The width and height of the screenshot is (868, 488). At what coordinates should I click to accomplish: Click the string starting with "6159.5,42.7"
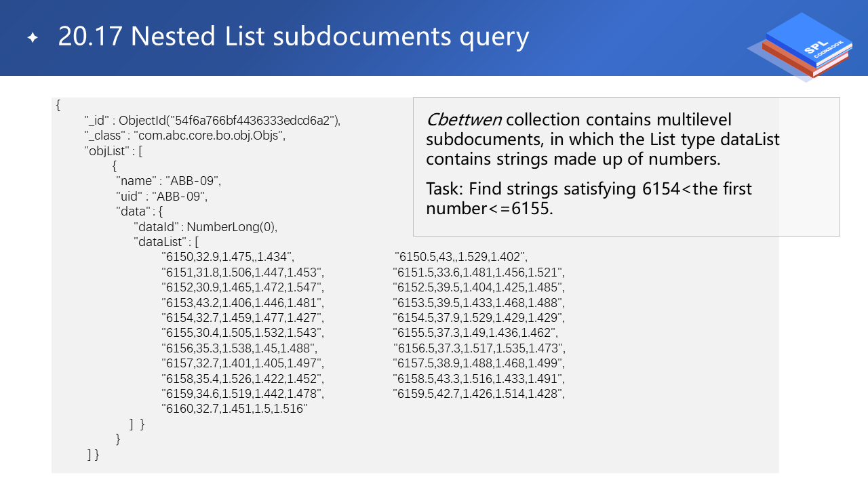coord(478,393)
